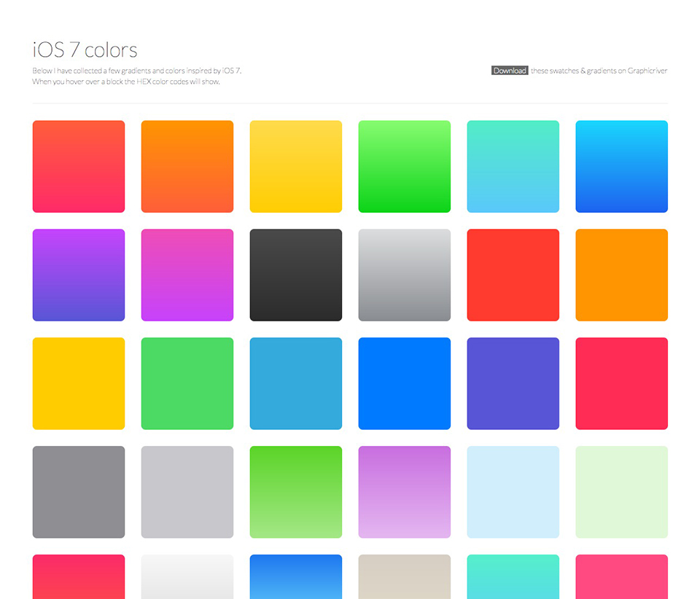Click the cyan-to-royal-blue gradient swatch
700x599 pixels.
pyautogui.click(x=621, y=166)
